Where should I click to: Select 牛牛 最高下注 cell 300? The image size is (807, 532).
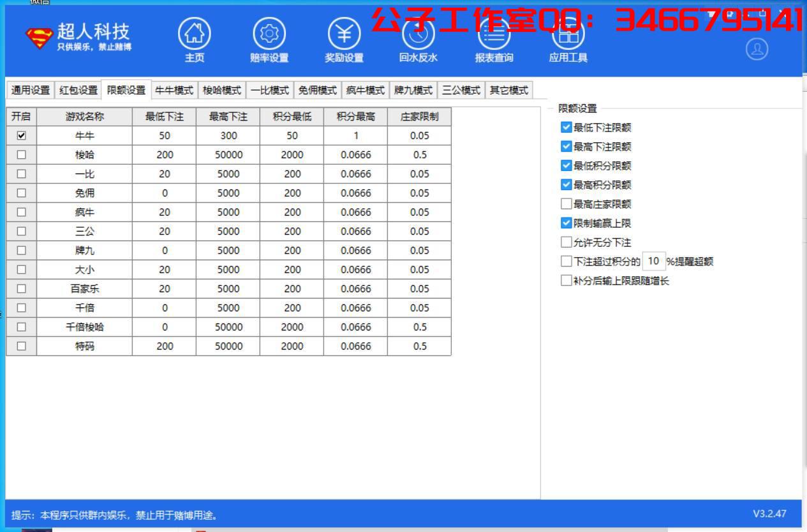pyautogui.click(x=228, y=135)
